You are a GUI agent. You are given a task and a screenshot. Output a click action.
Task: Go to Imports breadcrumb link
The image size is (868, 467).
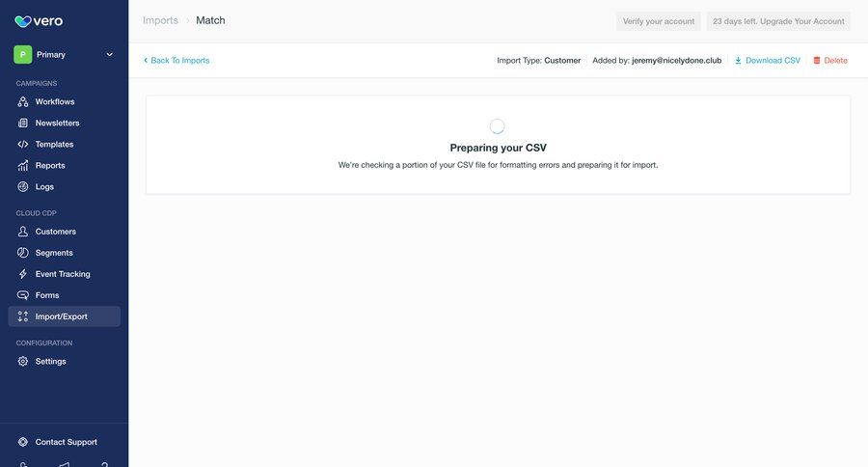tap(160, 20)
